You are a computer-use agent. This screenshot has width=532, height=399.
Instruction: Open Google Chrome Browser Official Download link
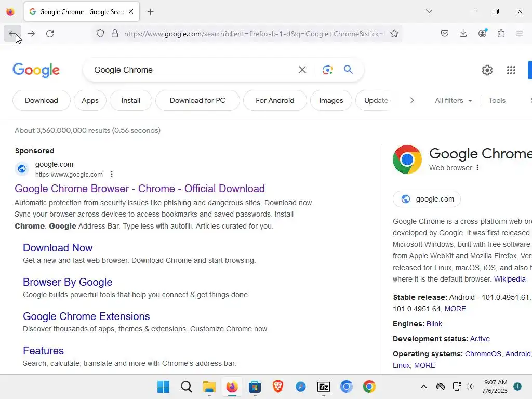coord(139,189)
